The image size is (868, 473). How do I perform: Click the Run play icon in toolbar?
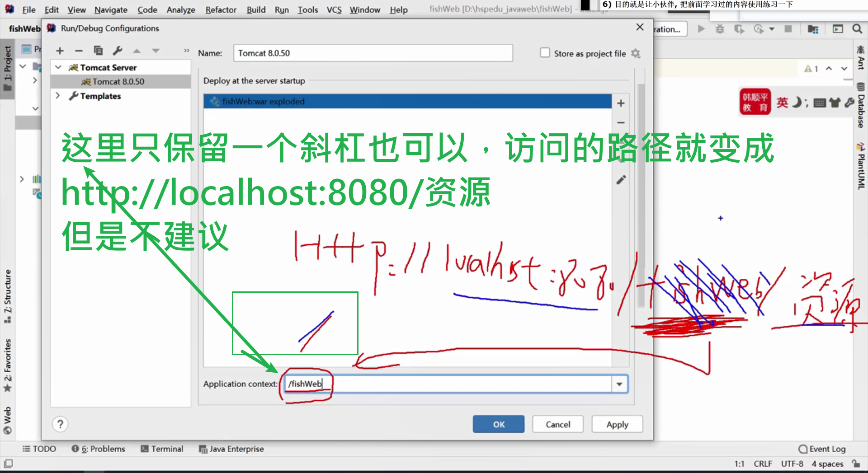coord(701,29)
